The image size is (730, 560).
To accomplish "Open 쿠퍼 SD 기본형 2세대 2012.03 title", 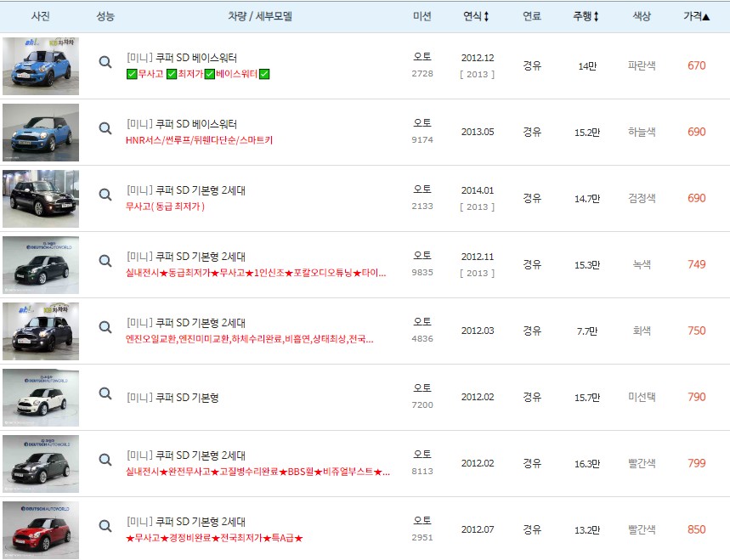I will pos(186,323).
